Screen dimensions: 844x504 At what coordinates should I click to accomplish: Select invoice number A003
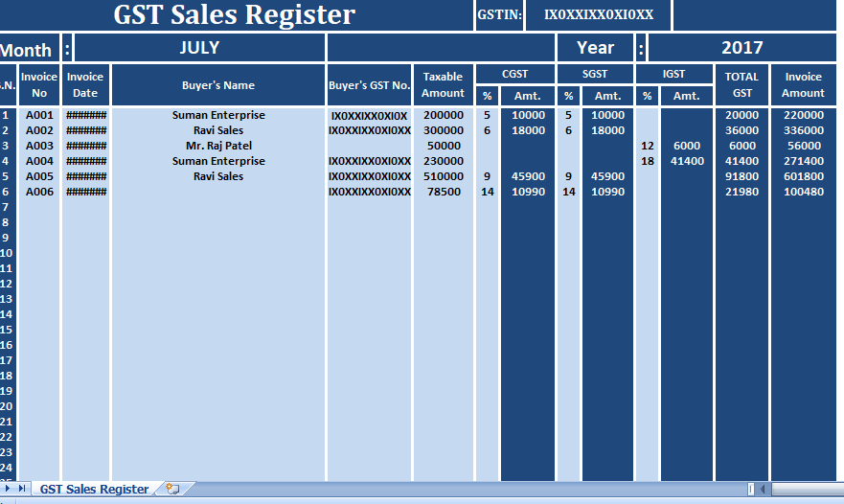click(x=39, y=146)
